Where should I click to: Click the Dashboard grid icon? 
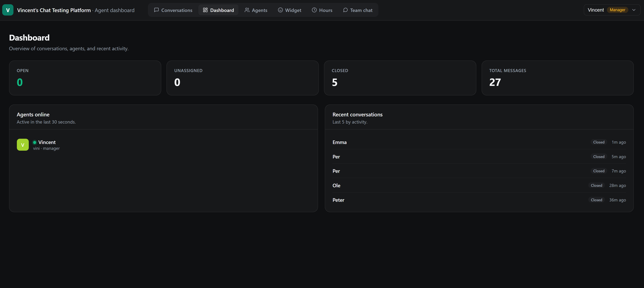pyautogui.click(x=205, y=10)
